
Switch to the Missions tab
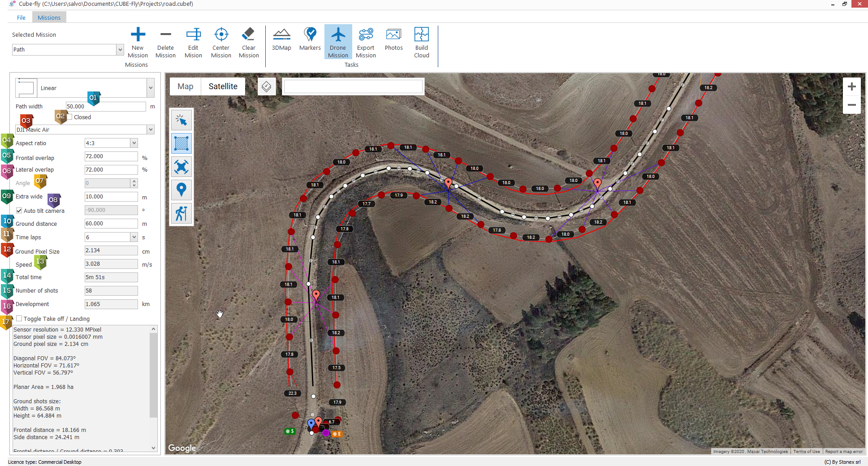click(49, 17)
